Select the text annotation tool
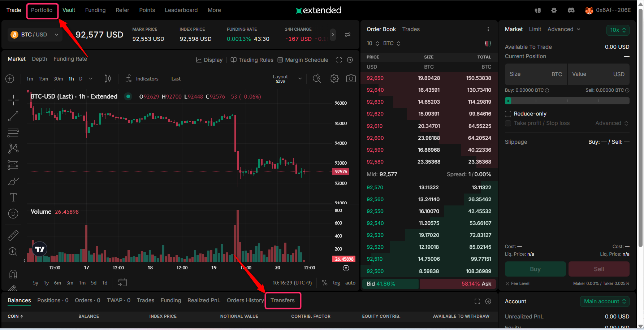 [x=13, y=197]
